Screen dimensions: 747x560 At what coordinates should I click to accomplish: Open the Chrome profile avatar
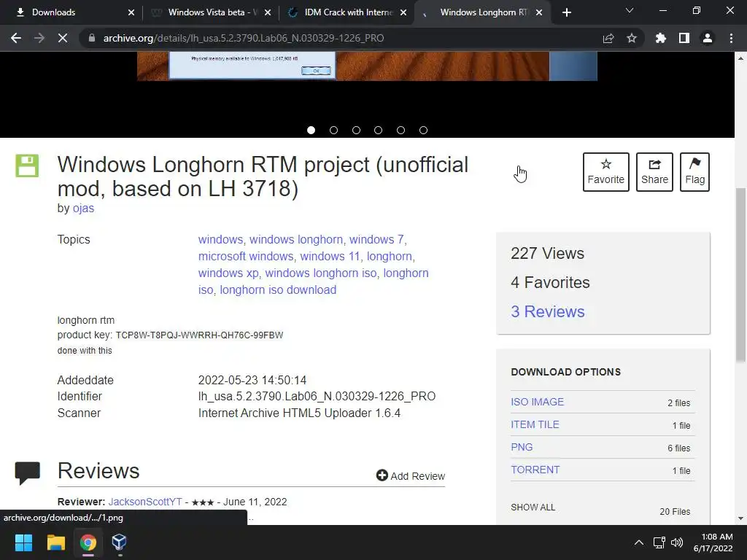coord(708,38)
